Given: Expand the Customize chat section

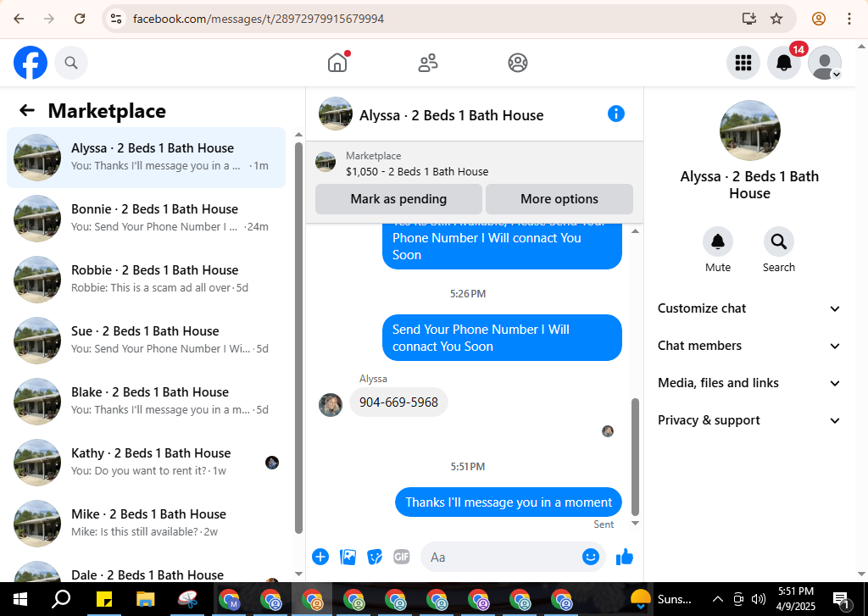Looking at the screenshot, I should (x=749, y=308).
